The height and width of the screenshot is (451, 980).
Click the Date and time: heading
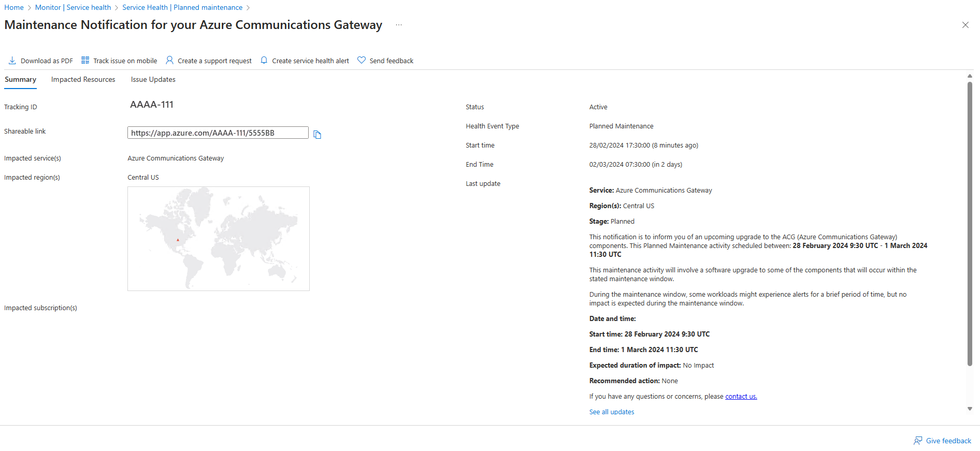click(x=613, y=319)
